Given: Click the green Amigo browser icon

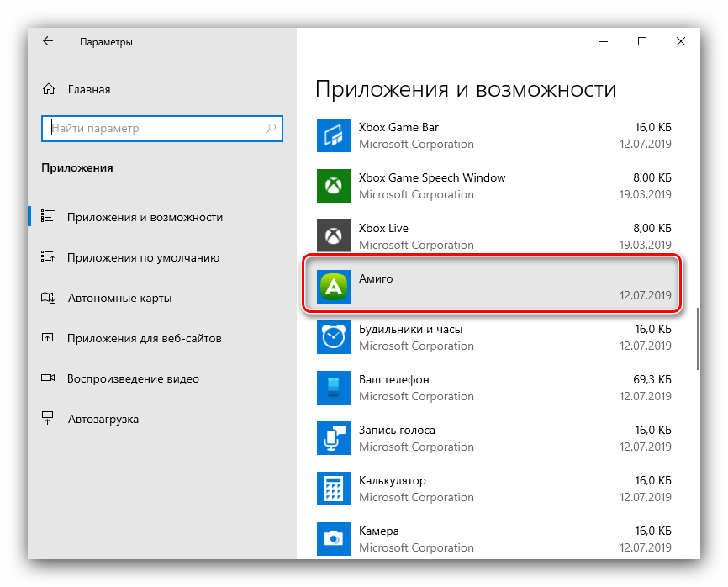Looking at the screenshot, I should click(332, 287).
